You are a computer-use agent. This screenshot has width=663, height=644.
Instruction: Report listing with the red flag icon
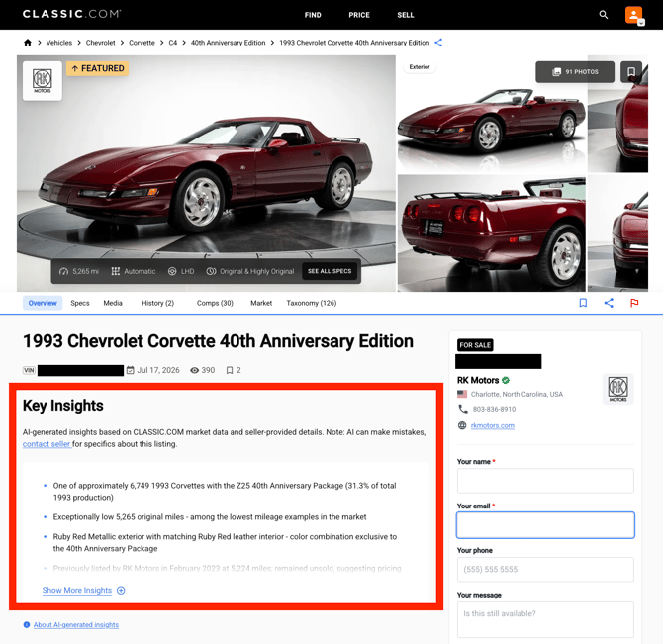(634, 303)
